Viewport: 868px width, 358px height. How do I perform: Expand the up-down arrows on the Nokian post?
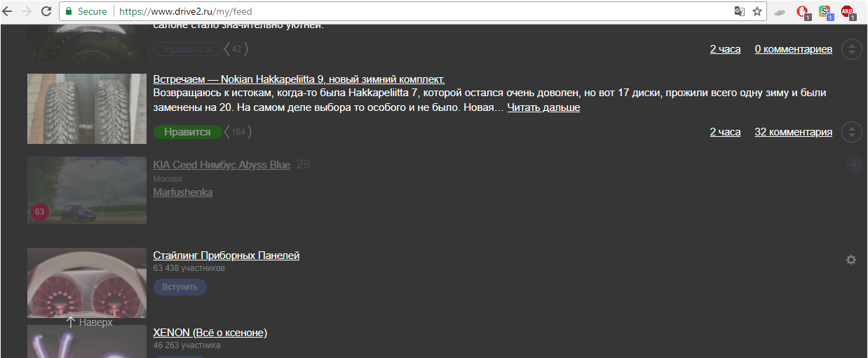click(851, 132)
